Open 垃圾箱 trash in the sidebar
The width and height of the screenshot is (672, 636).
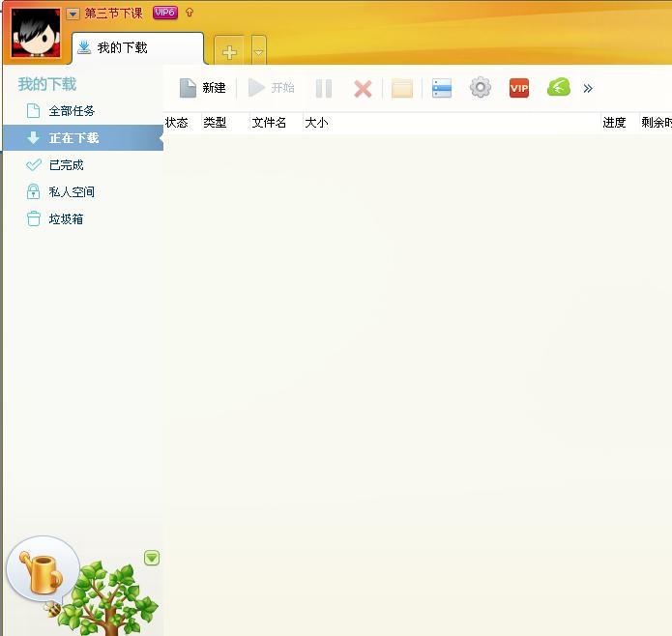click(x=83, y=218)
